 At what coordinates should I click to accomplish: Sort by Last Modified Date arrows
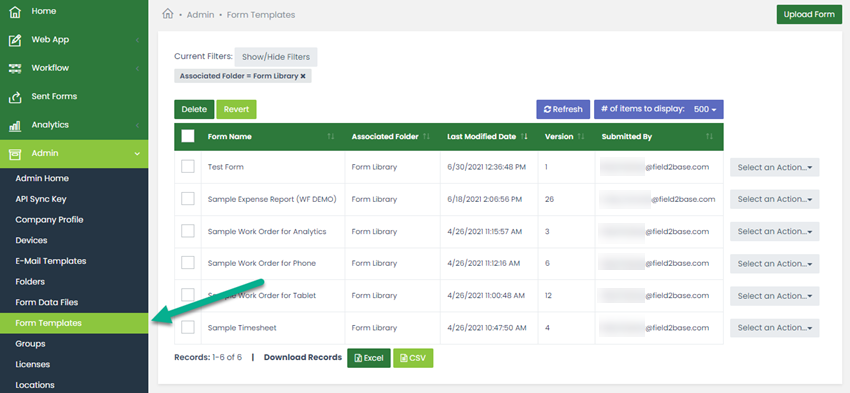point(524,137)
